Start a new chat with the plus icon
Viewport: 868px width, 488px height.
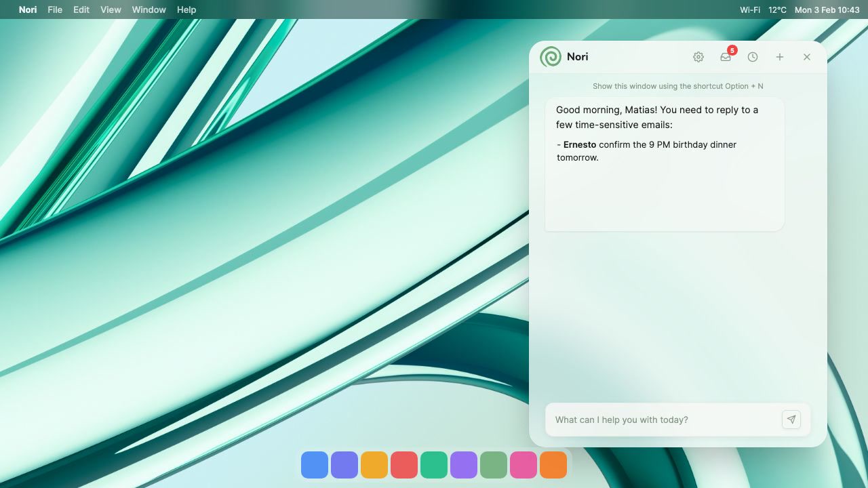[780, 57]
